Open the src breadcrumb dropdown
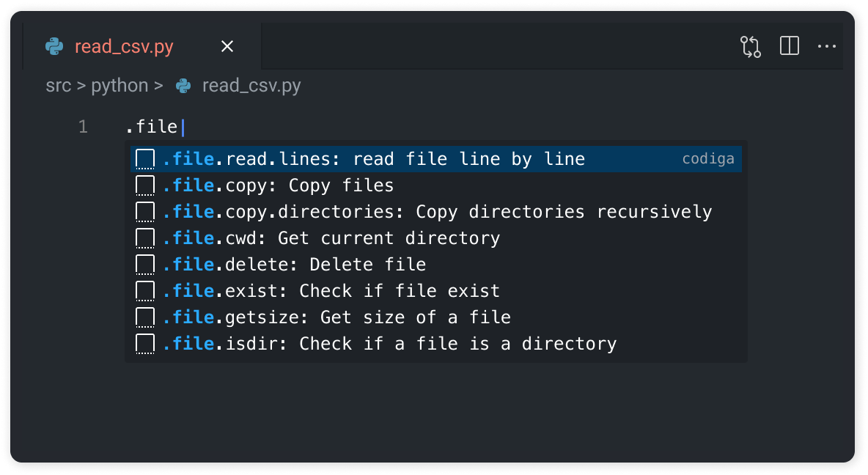 59,85
